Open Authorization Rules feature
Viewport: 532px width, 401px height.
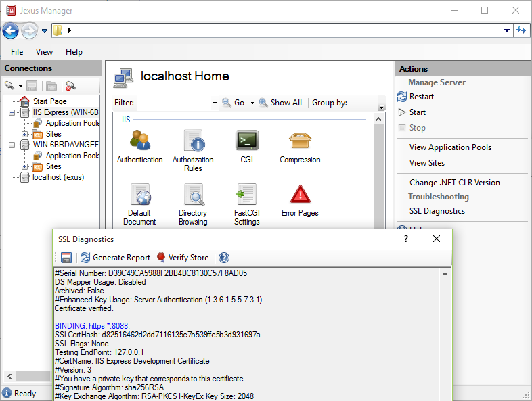click(x=193, y=151)
